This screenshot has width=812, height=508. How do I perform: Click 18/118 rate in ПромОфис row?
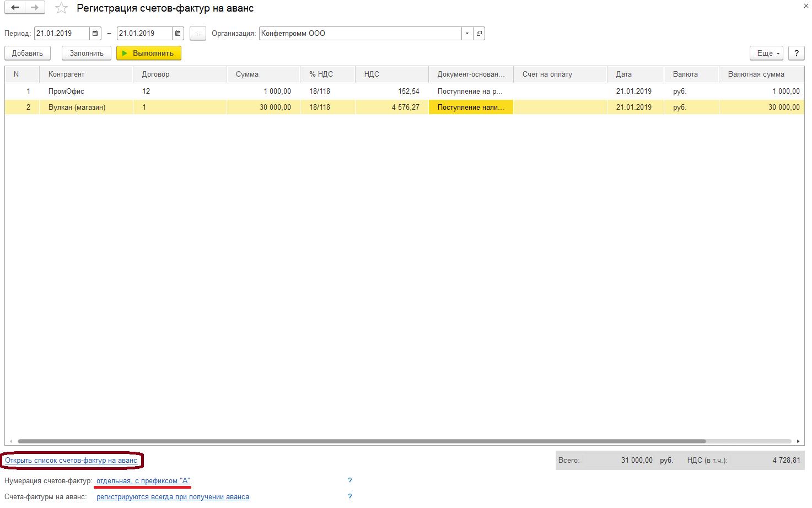(x=327, y=91)
